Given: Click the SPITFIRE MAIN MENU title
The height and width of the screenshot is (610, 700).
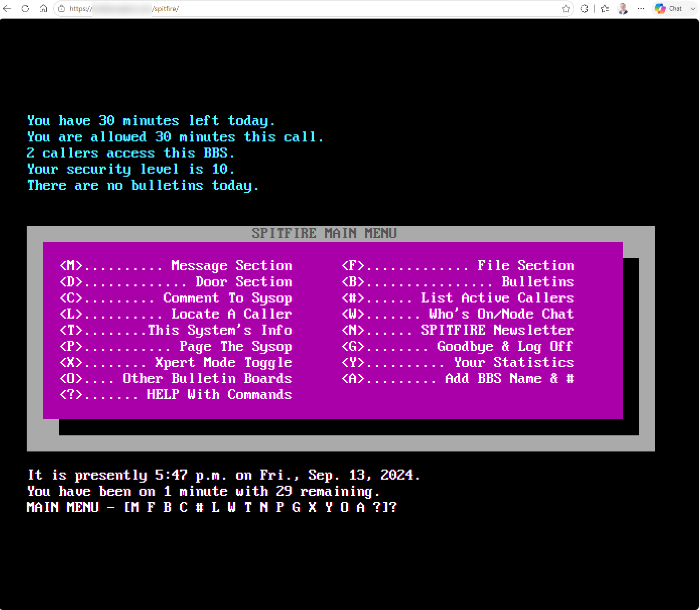Looking at the screenshot, I should 324,234.
